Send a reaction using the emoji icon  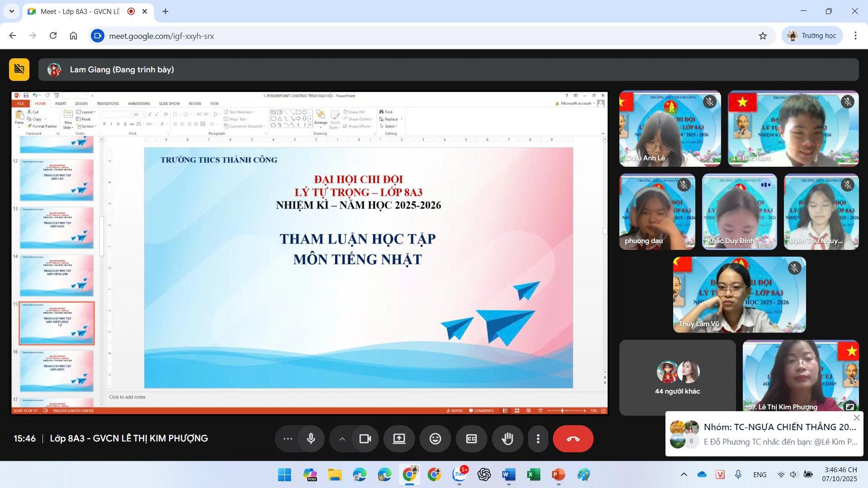pyautogui.click(x=435, y=438)
